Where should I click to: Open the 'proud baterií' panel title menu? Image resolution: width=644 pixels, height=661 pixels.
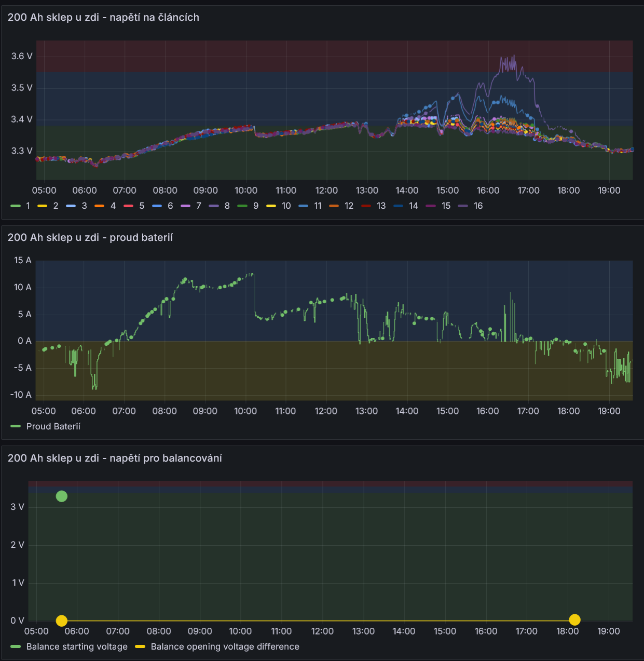pyautogui.click(x=90, y=237)
